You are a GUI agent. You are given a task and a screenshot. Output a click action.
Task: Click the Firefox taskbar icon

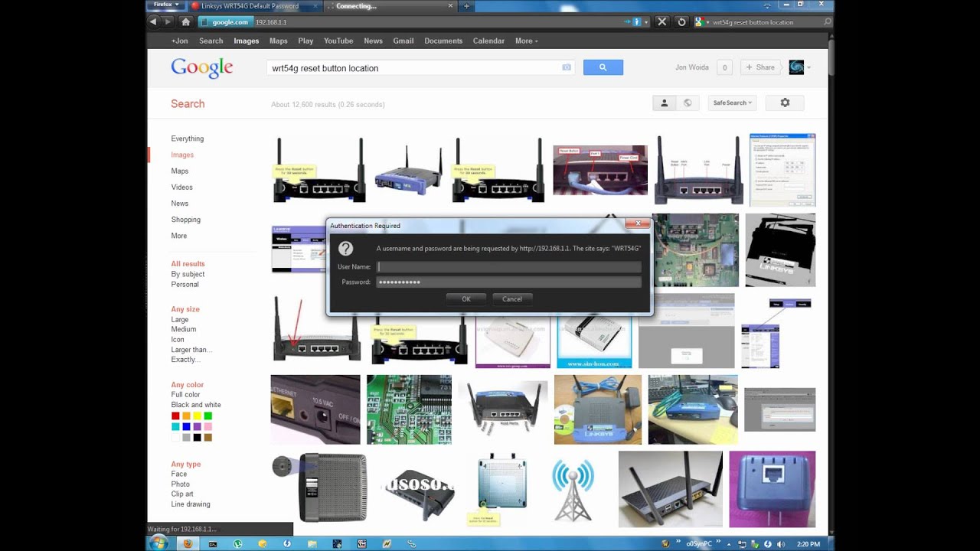click(188, 544)
